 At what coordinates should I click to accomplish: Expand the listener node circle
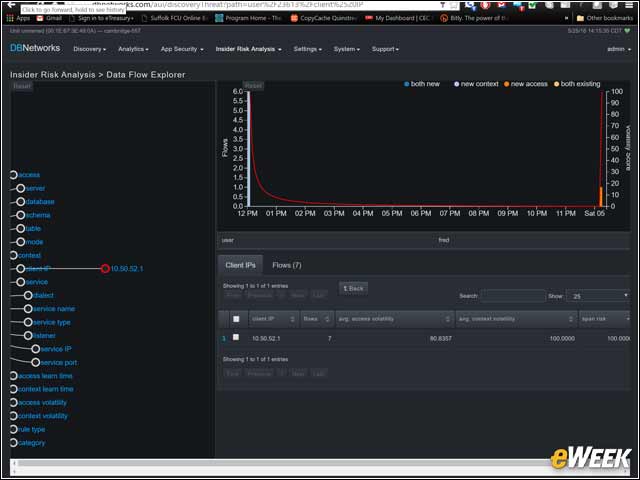click(28, 336)
